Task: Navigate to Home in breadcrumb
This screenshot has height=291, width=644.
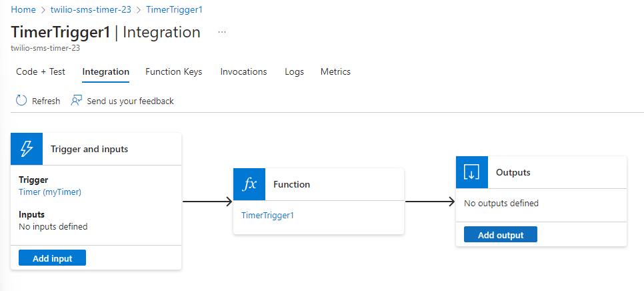Action: coord(23,10)
